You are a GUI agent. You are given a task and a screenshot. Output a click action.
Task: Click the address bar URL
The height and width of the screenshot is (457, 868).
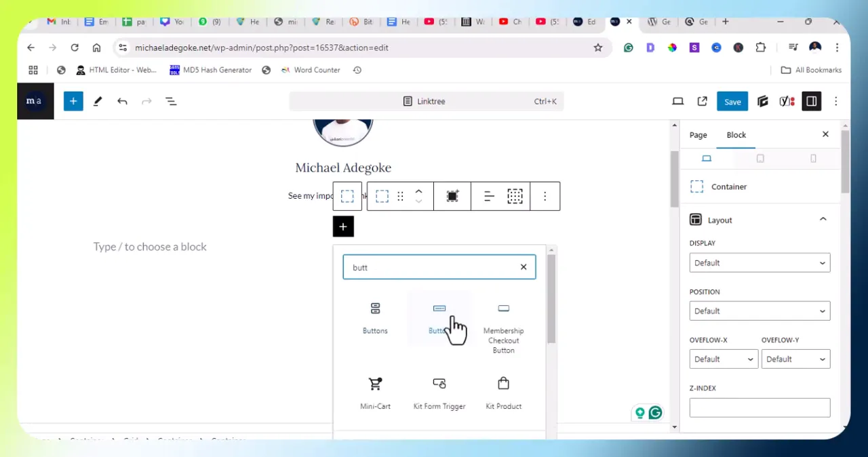coord(262,47)
